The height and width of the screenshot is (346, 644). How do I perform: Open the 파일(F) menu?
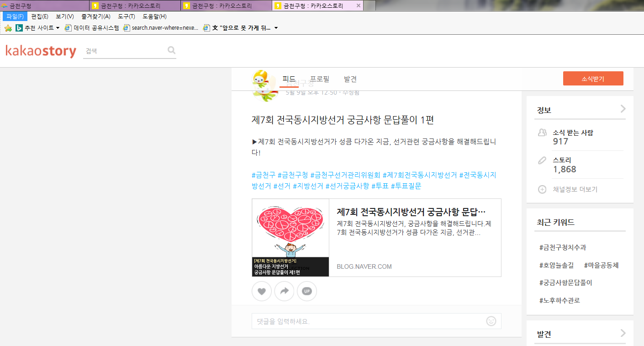click(15, 16)
